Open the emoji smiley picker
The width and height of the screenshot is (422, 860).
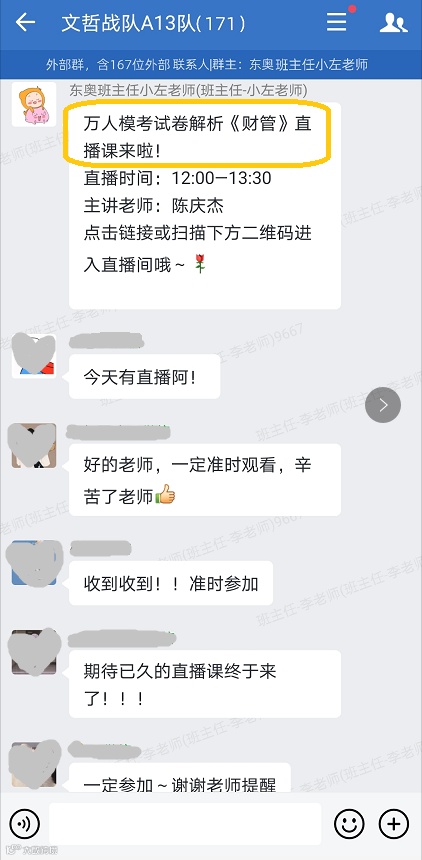350,824
